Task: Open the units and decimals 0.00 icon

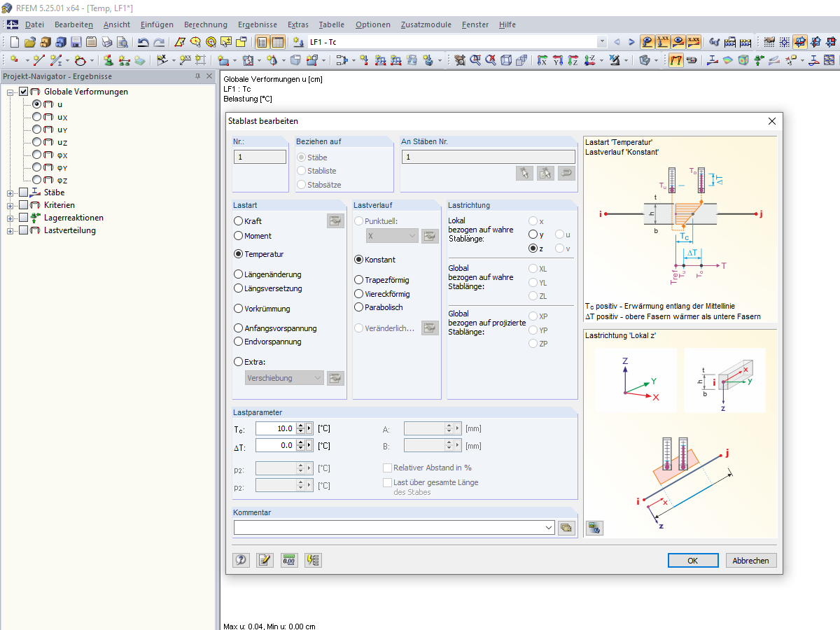Action: 288,560
